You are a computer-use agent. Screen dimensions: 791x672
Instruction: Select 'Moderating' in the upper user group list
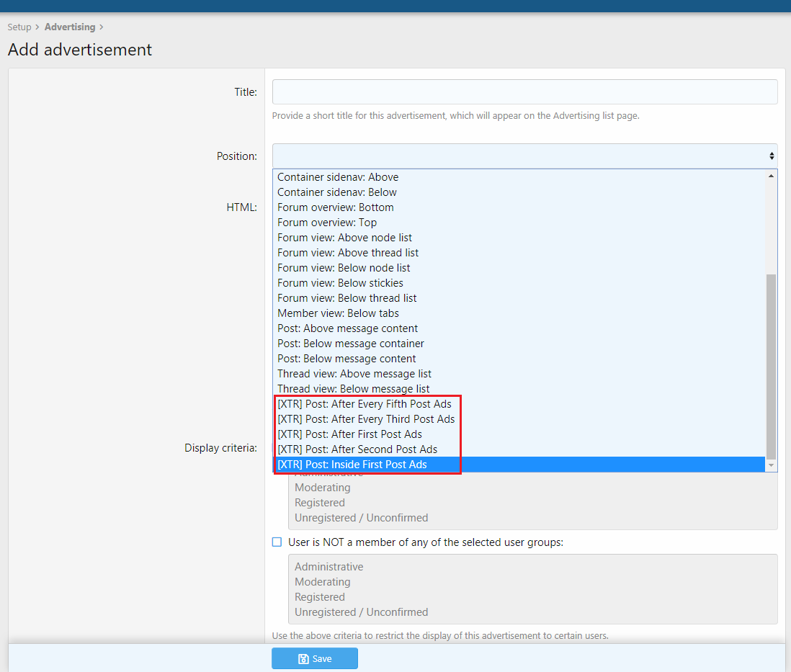pyautogui.click(x=322, y=488)
